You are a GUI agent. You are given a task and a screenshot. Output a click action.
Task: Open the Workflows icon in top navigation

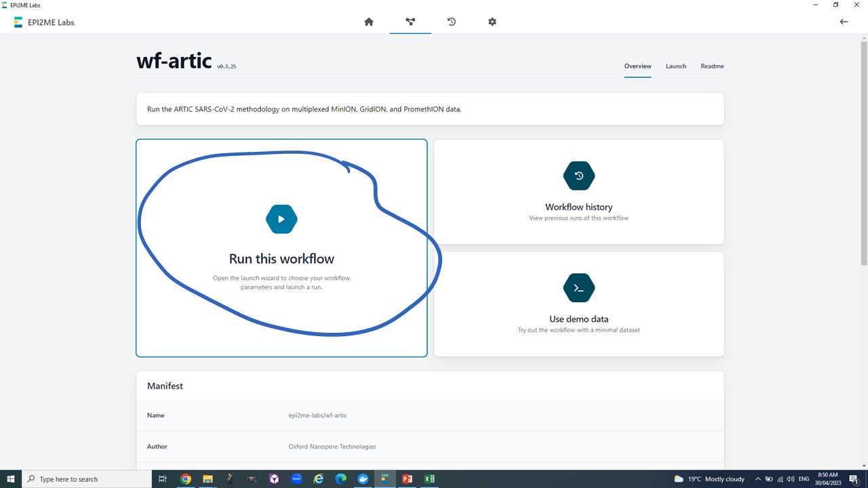[x=410, y=22]
